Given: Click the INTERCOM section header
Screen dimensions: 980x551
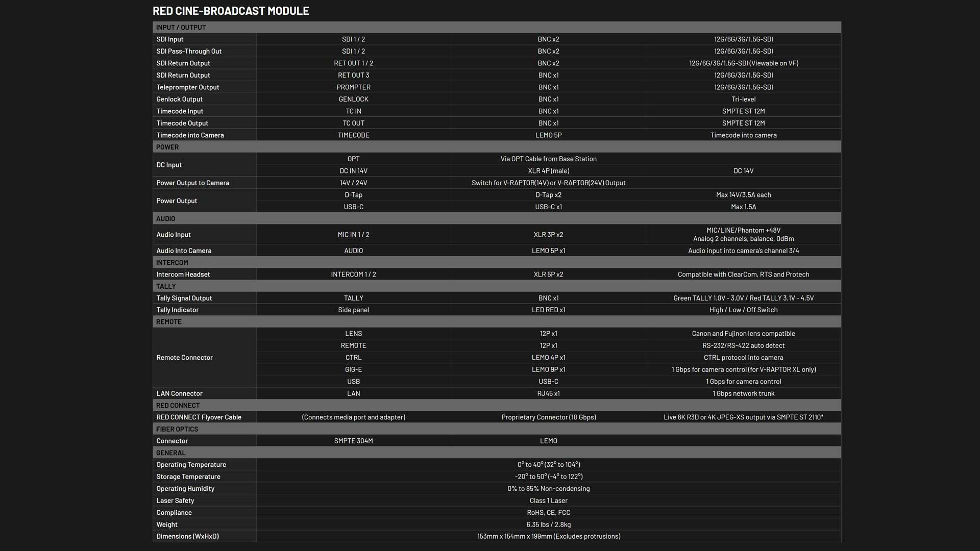Looking at the screenshot, I should (172, 263).
